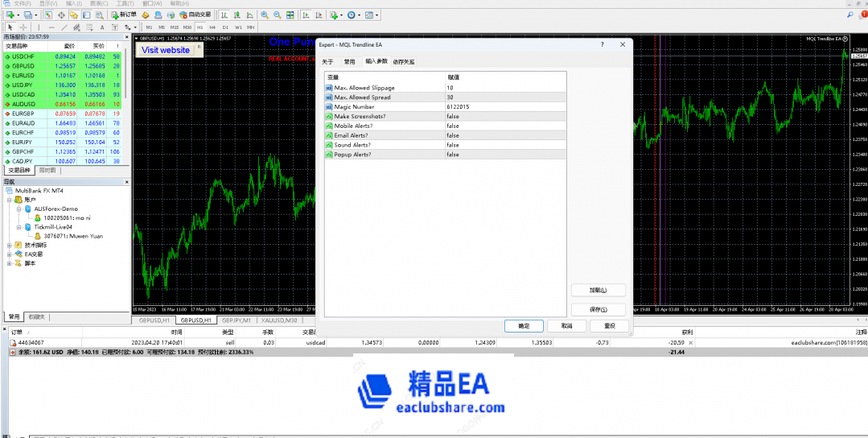Click the 保存(S) button

598,309
